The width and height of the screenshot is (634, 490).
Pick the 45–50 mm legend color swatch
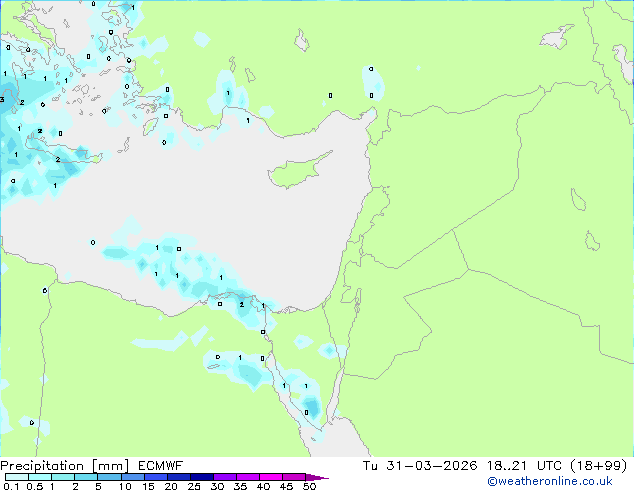click(x=294, y=477)
